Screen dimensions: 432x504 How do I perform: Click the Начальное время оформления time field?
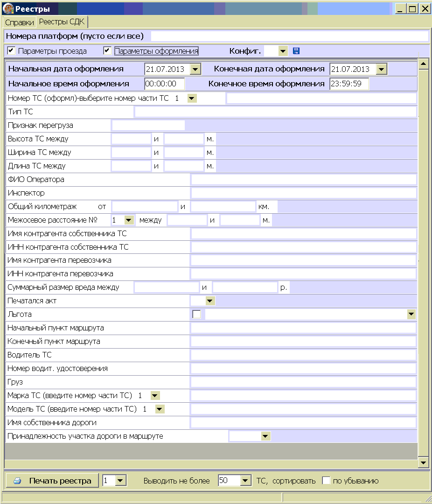164,84
